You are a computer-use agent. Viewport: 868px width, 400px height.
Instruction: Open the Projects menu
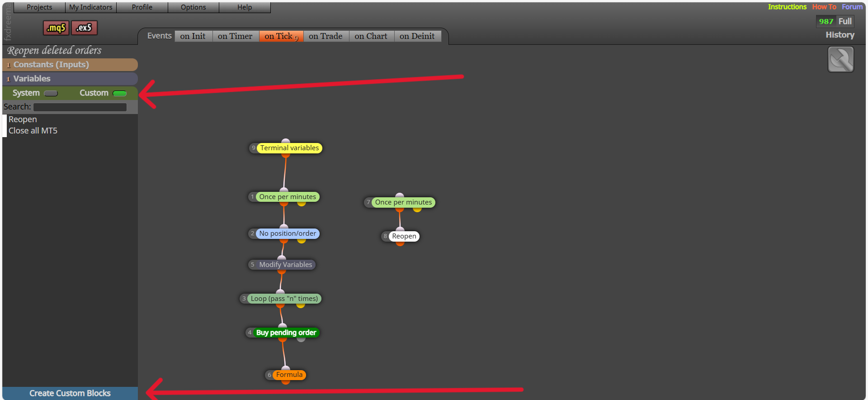(x=39, y=7)
